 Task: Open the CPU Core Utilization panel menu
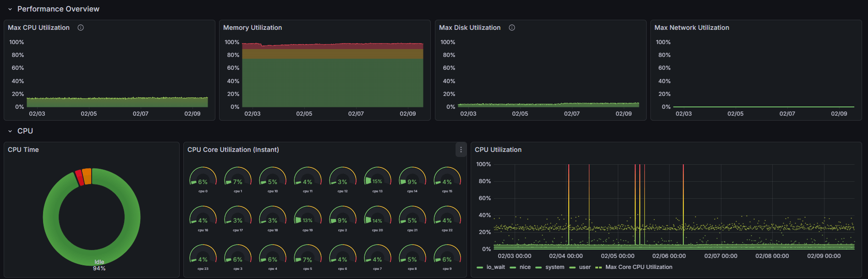tap(461, 150)
